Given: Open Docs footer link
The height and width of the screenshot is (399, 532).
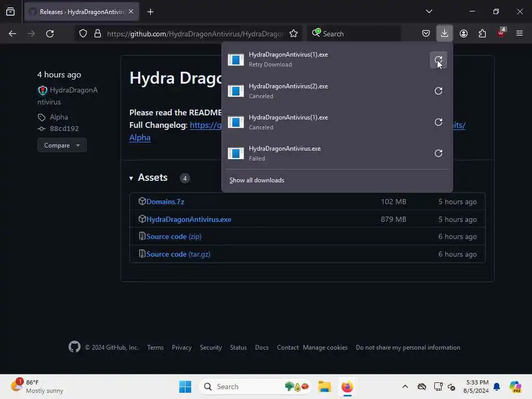Looking at the screenshot, I should pos(262,348).
